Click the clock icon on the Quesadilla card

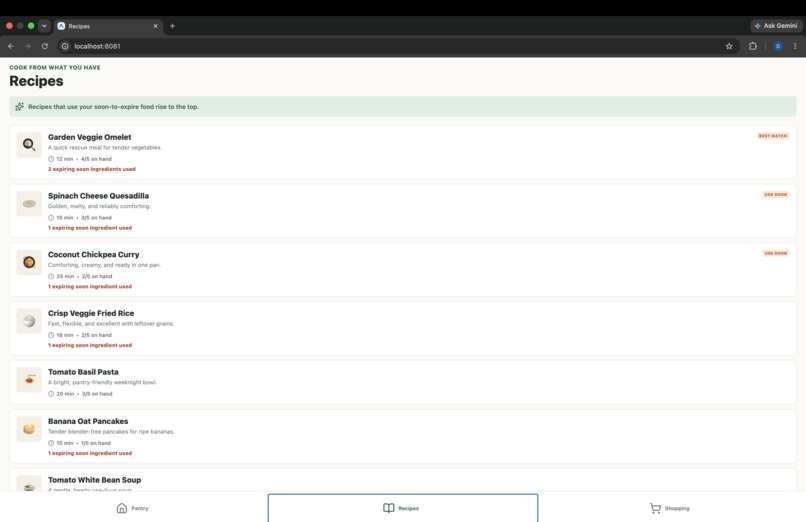pos(51,217)
